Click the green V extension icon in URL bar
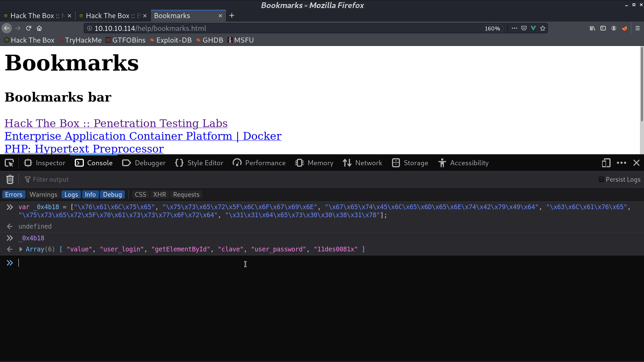The image size is (644, 362). tap(533, 28)
